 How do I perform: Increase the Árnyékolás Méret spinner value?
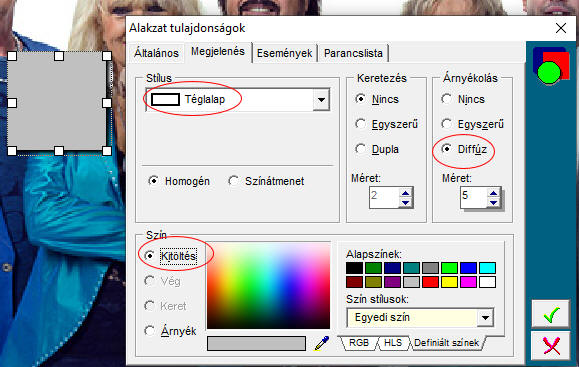[x=493, y=193]
